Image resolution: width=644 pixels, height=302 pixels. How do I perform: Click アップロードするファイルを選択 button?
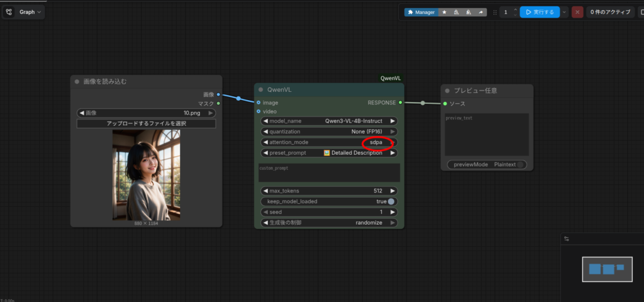click(146, 123)
